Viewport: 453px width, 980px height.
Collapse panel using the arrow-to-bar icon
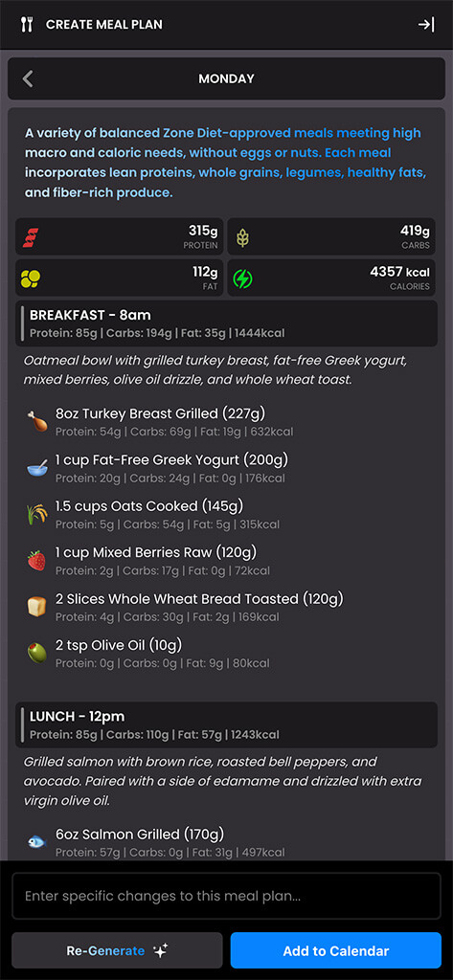[426, 24]
